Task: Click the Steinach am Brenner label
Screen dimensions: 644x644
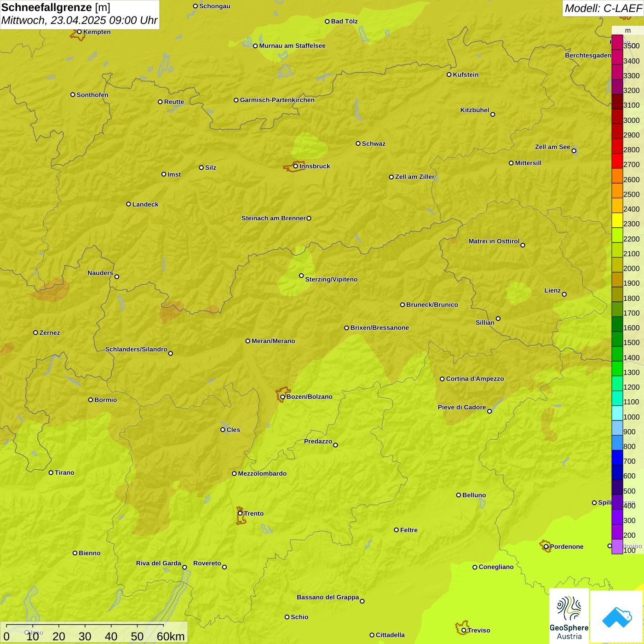Action: pos(274,218)
